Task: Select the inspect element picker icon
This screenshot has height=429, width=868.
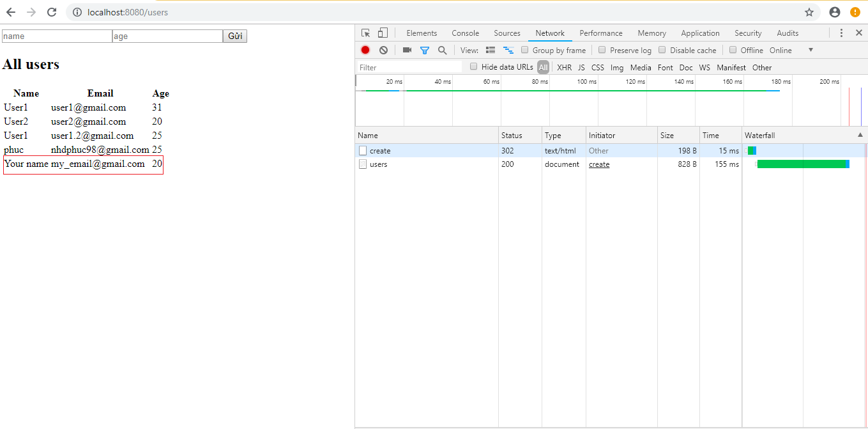Action: point(365,33)
